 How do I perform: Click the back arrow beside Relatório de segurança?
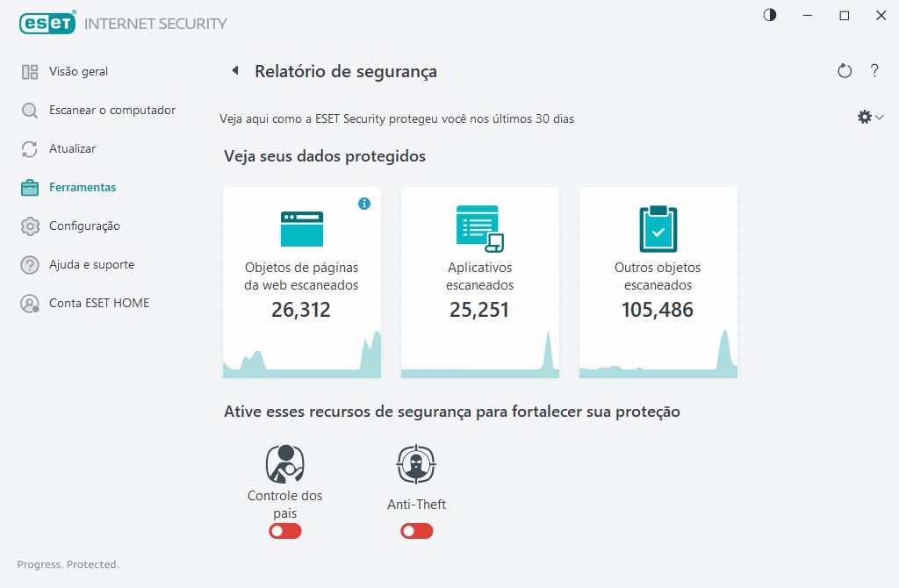235,71
